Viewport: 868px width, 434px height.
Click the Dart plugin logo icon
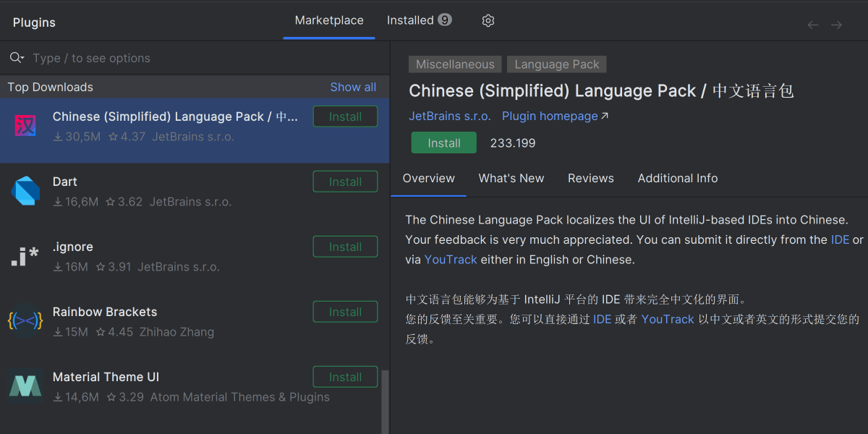25,191
